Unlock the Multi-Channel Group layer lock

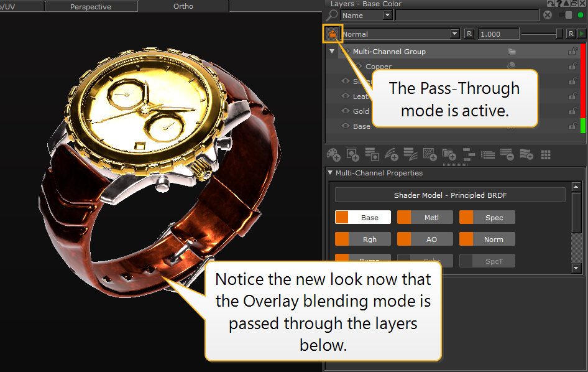(x=572, y=52)
